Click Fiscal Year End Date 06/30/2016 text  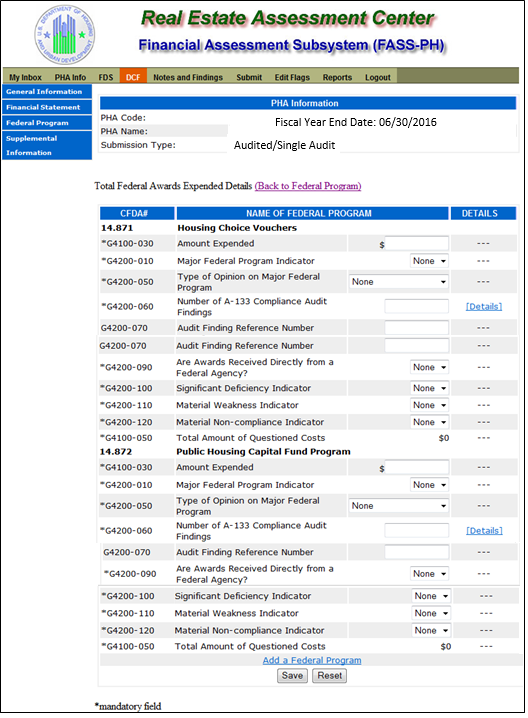click(355, 122)
